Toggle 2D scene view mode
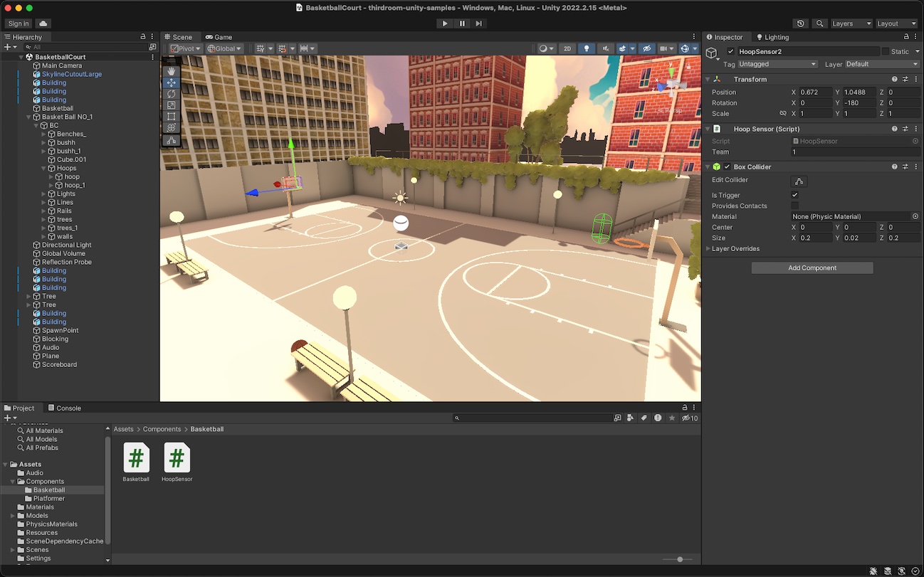 [567, 48]
